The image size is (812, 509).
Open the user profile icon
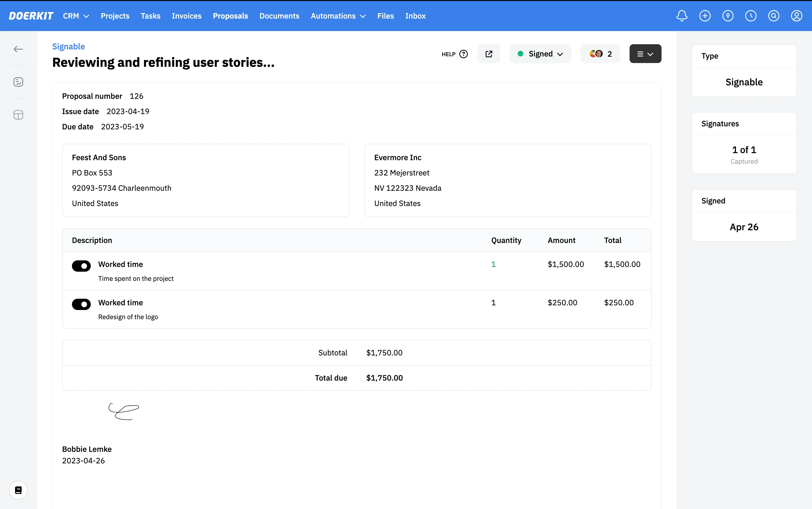796,16
